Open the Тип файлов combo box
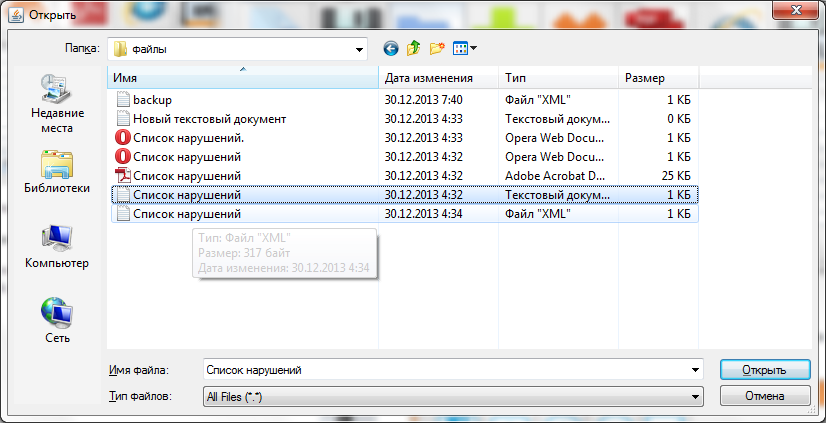 [x=453, y=396]
